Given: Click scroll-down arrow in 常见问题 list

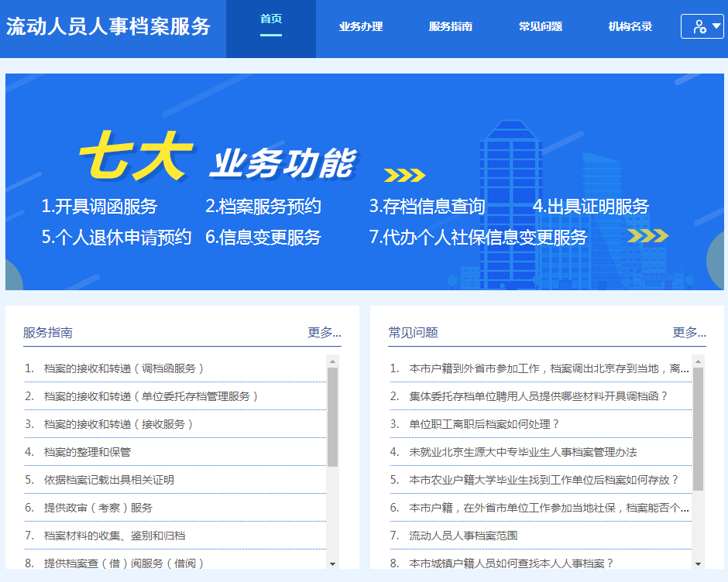Looking at the screenshot, I should coord(698,563).
